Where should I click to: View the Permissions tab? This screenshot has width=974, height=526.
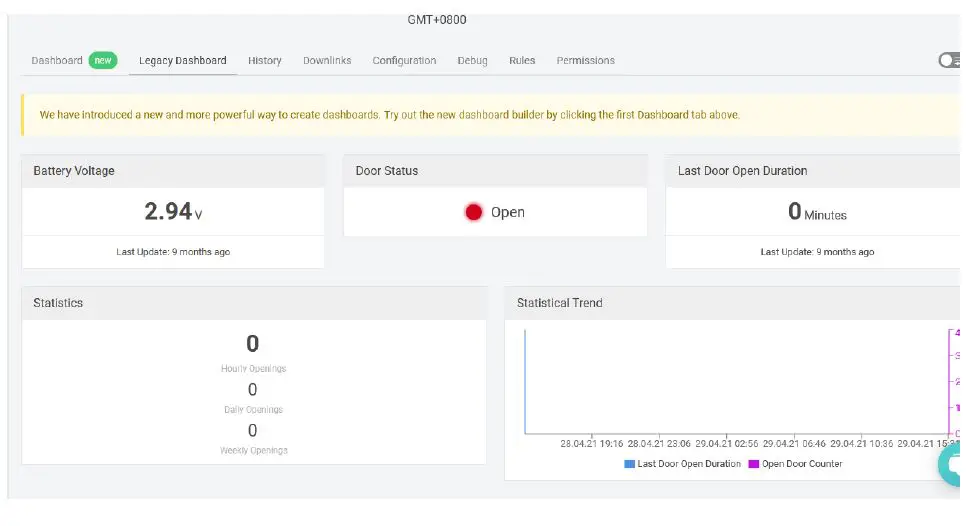click(586, 60)
